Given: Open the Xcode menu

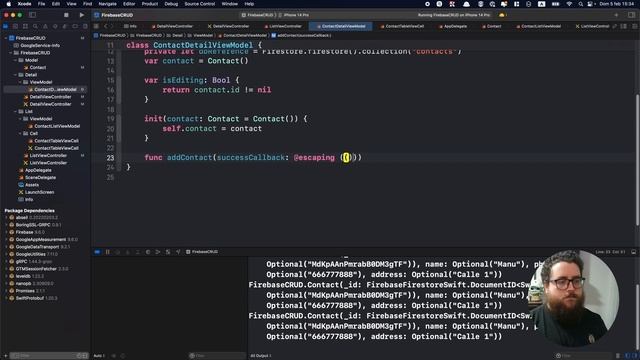Looking at the screenshot, I should click(x=24, y=4).
